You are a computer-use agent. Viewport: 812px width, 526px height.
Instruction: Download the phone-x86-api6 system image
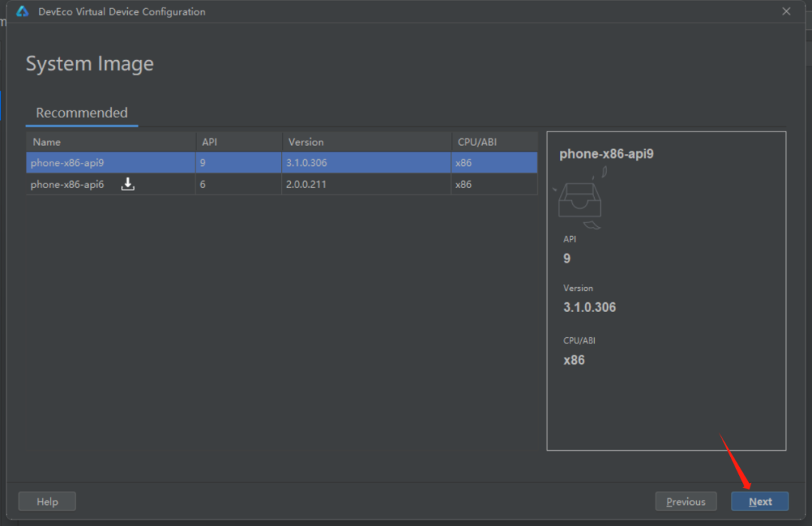pyautogui.click(x=129, y=184)
